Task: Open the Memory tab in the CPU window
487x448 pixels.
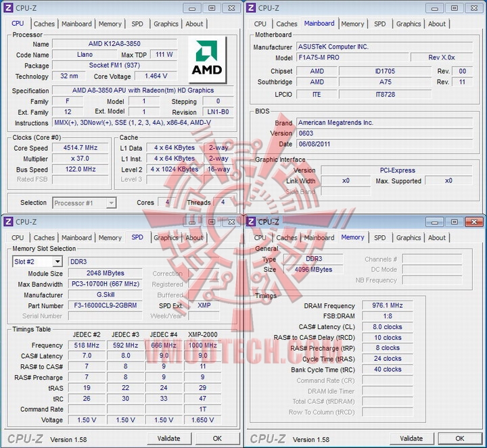Action: click(110, 24)
